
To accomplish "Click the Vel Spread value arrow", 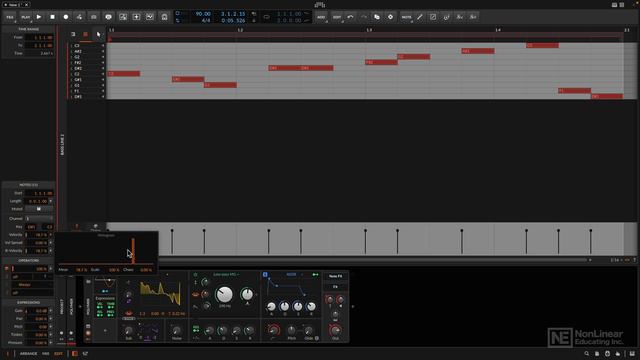I will (51, 243).
